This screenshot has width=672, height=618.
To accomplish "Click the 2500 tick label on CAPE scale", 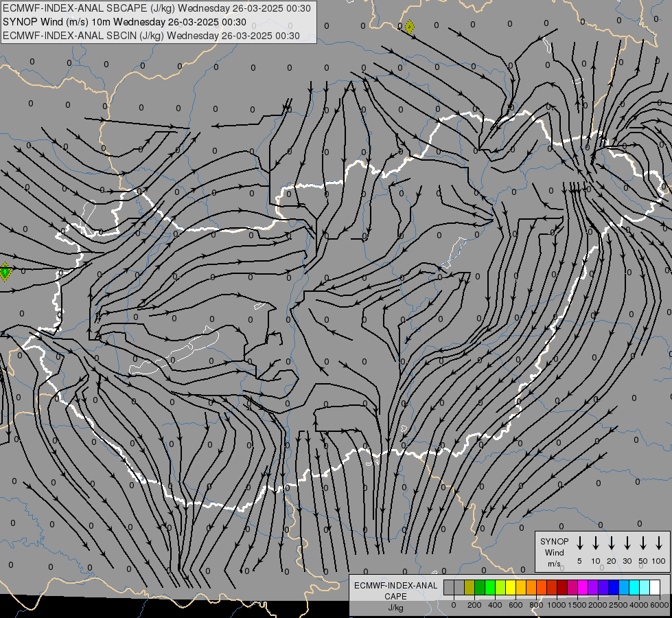I will click(x=618, y=605).
